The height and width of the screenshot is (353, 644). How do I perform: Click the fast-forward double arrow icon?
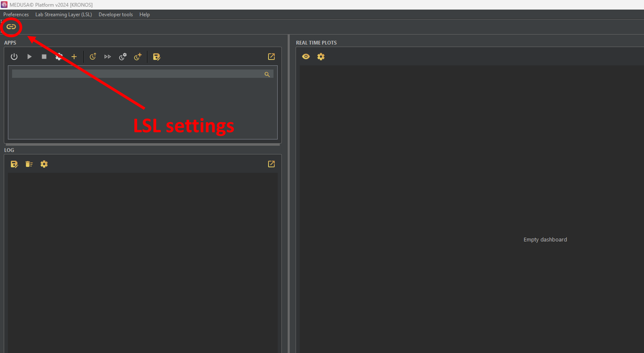[x=107, y=57]
